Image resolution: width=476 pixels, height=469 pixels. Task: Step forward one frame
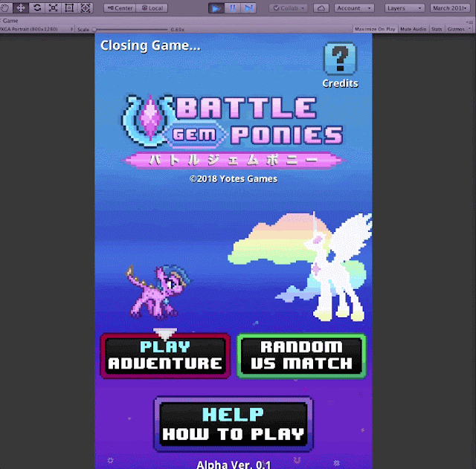[x=248, y=8]
